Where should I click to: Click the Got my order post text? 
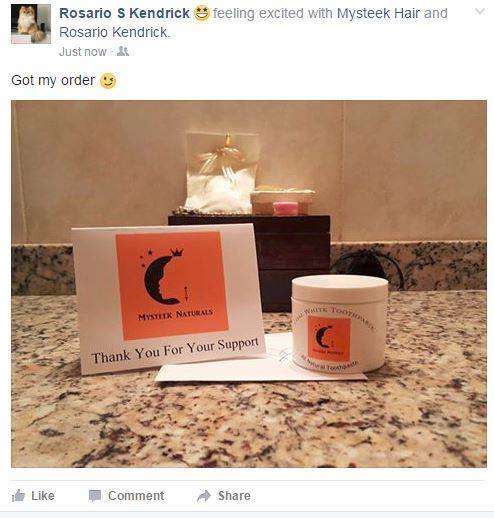click(53, 81)
